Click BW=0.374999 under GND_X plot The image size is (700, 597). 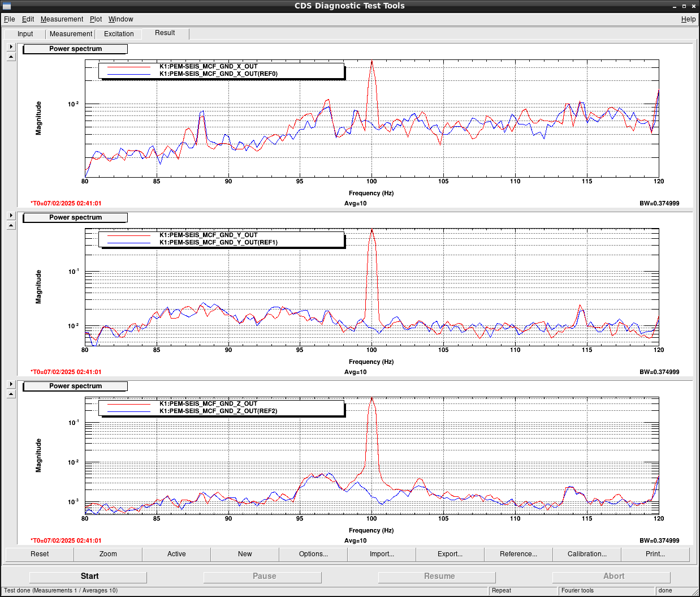click(x=659, y=203)
